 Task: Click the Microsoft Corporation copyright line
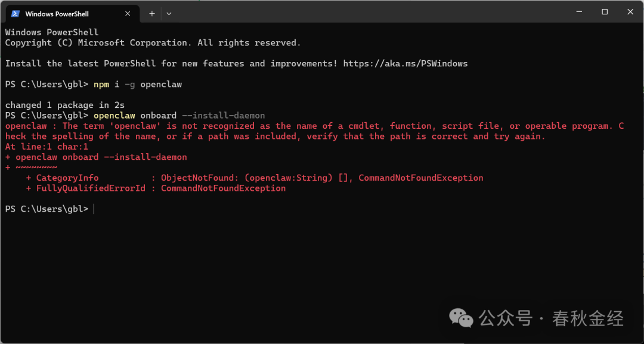[153, 43]
